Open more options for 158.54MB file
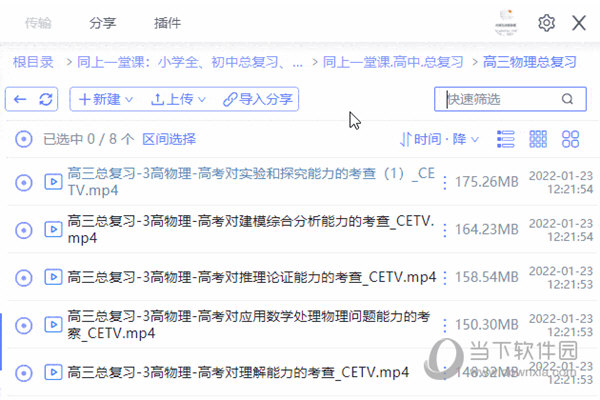600x400 pixels. 445,277
